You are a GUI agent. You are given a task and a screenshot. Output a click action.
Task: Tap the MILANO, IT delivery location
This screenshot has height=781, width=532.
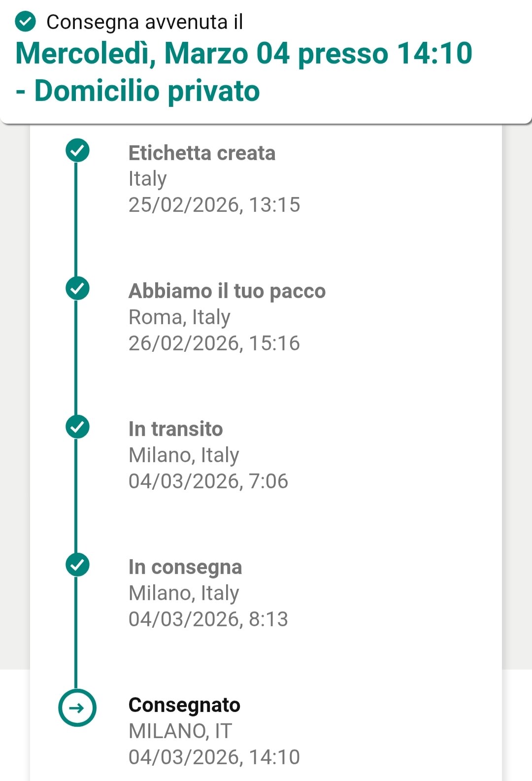click(x=180, y=731)
